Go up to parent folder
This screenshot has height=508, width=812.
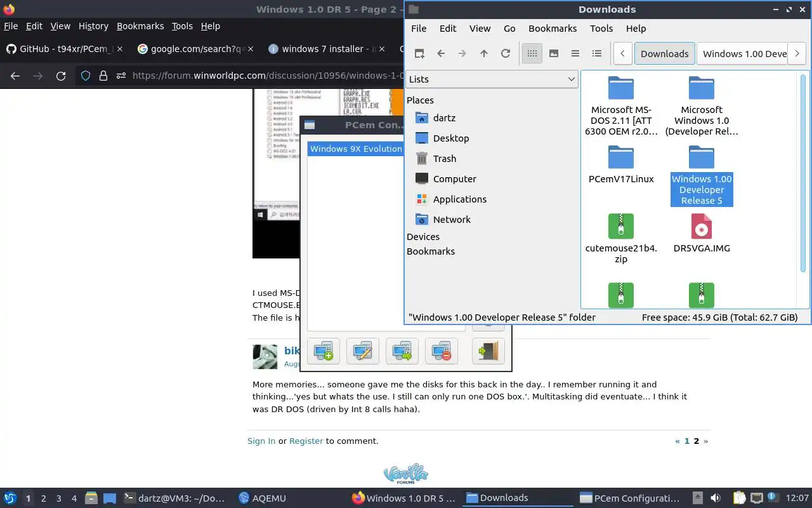(484, 53)
